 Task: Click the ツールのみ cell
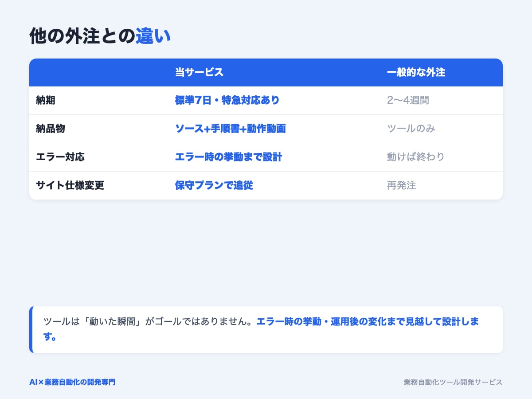(411, 129)
